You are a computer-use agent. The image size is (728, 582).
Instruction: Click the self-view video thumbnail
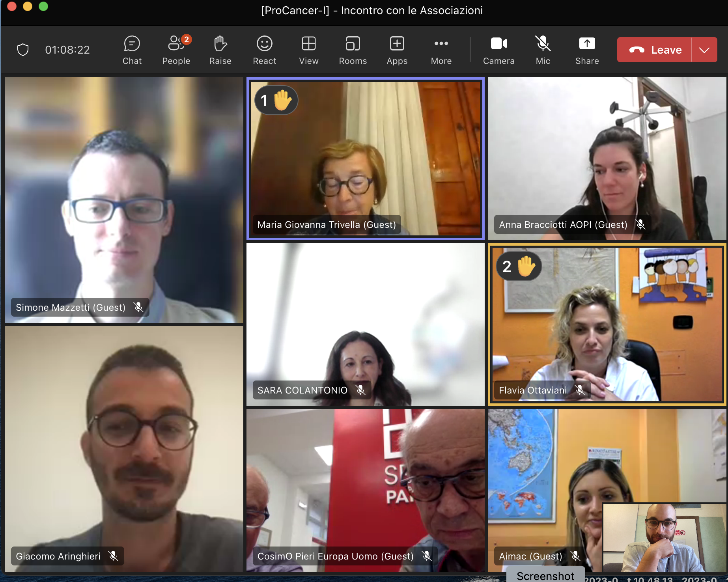tap(665, 537)
